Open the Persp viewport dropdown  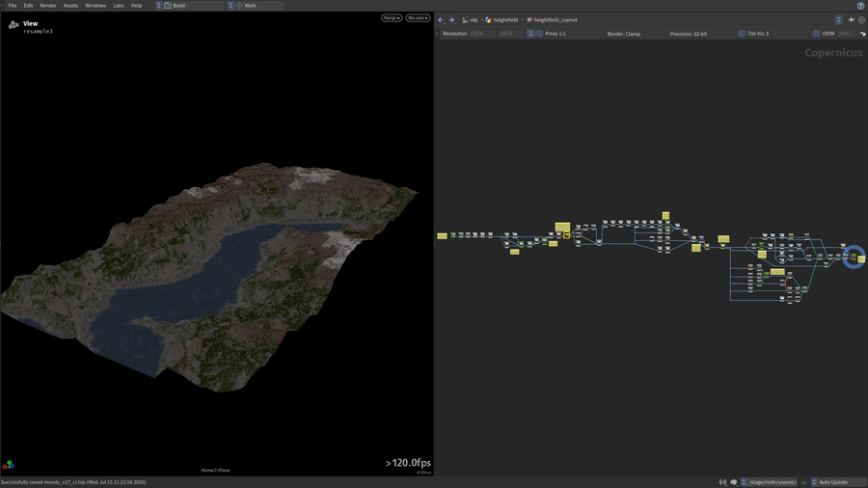coord(392,18)
